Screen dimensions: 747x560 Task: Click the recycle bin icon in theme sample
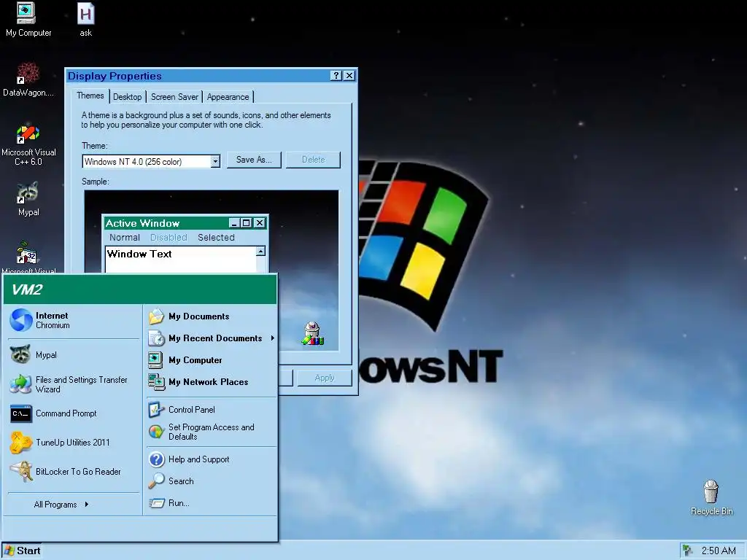(312, 333)
